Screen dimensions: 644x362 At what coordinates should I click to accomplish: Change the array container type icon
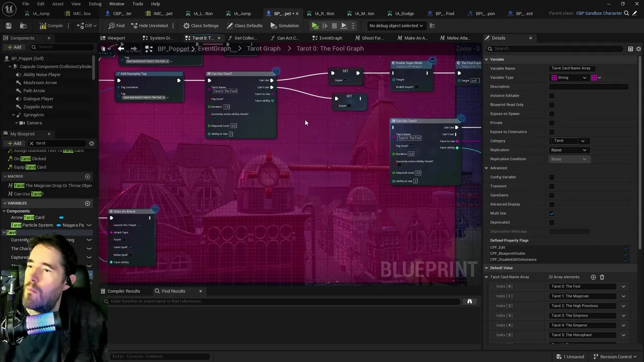pyautogui.click(x=596, y=77)
